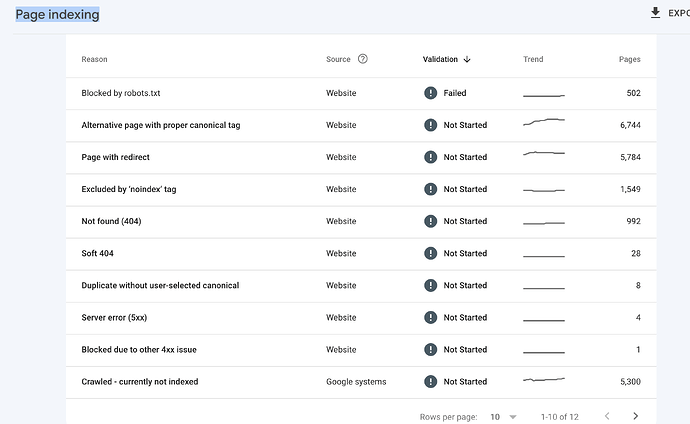The width and height of the screenshot is (690, 424).
Task: Click the status icon in Soft 404 row
Action: click(x=430, y=253)
